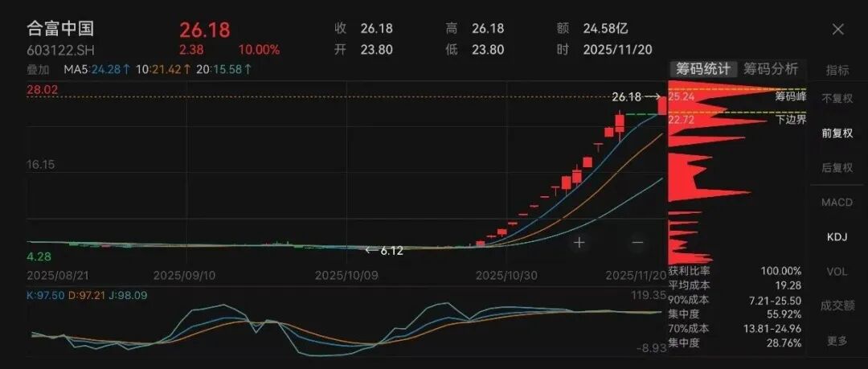Select 前复权 price adjustment
Image resolution: width=868 pixels, height=369 pixels.
click(837, 133)
